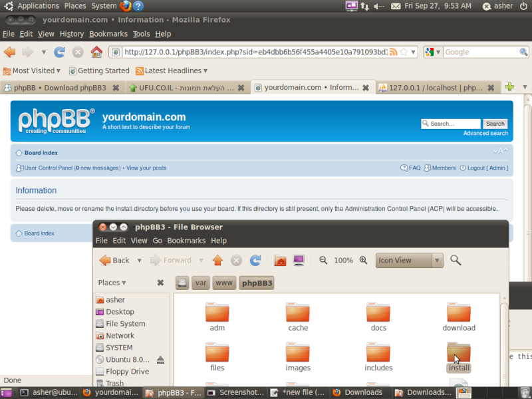Select the includes folder
The height and width of the screenshot is (399, 532).
(378, 357)
